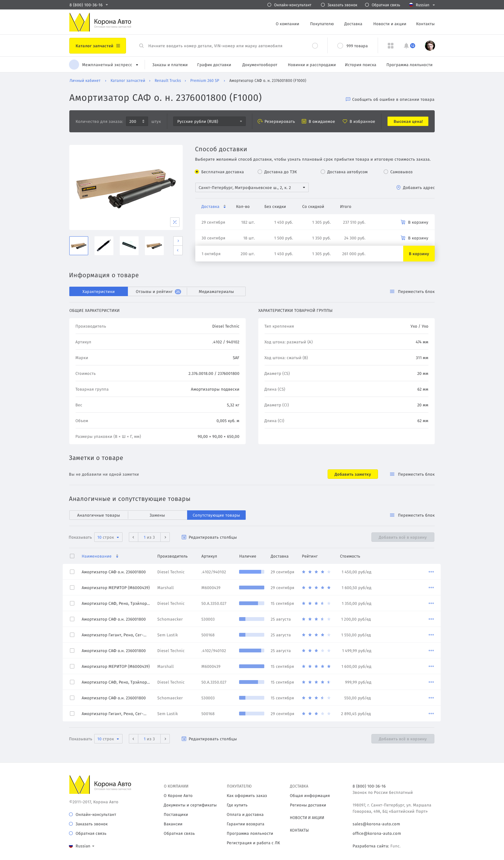Click the Корона Авто logo in header
The image size is (504, 860).
coord(100,22)
